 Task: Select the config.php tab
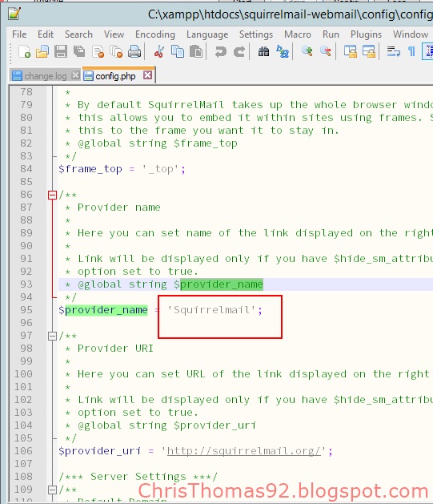115,76
